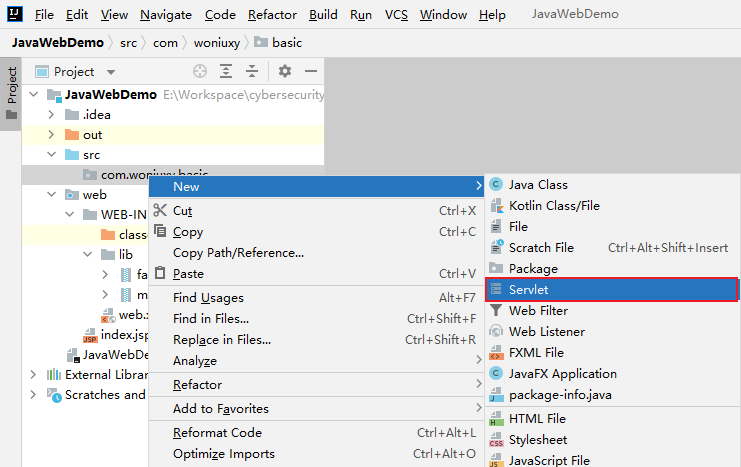This screenshot has width=741, height=467.
Task: Click the Paste clipboard icon
Action: [160, 273]
